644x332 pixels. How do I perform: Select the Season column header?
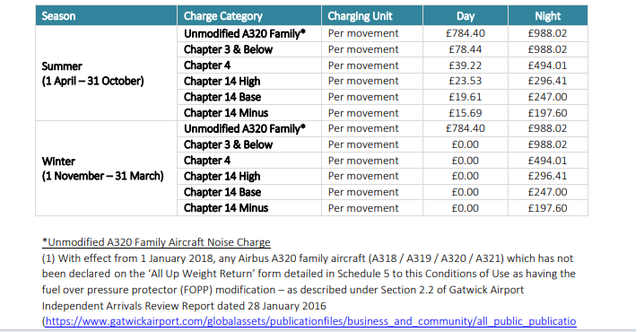click(107, 15)
